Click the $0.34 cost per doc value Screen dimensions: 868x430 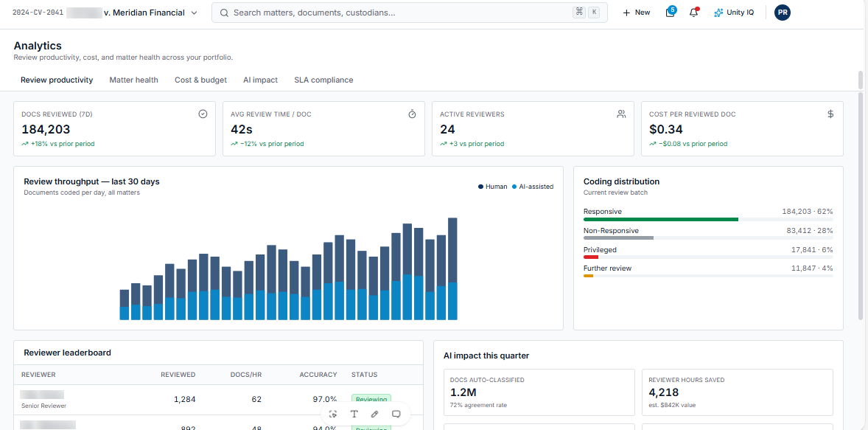(666, 130)
